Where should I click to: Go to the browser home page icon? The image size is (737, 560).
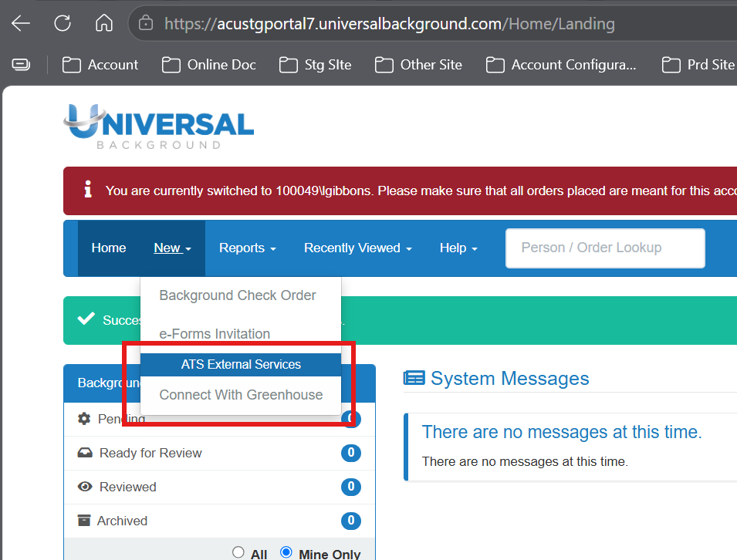coord(104,23)
